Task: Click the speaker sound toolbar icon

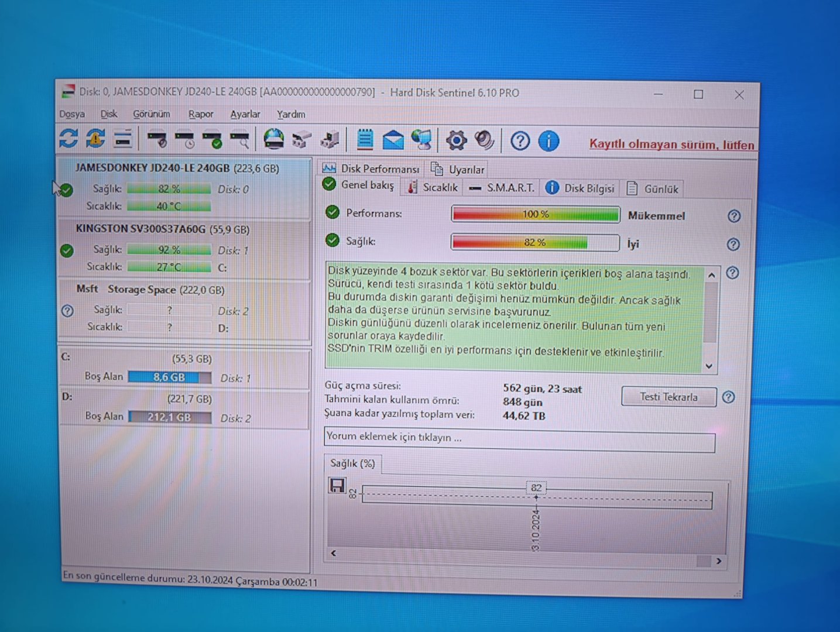Action: 484,140
